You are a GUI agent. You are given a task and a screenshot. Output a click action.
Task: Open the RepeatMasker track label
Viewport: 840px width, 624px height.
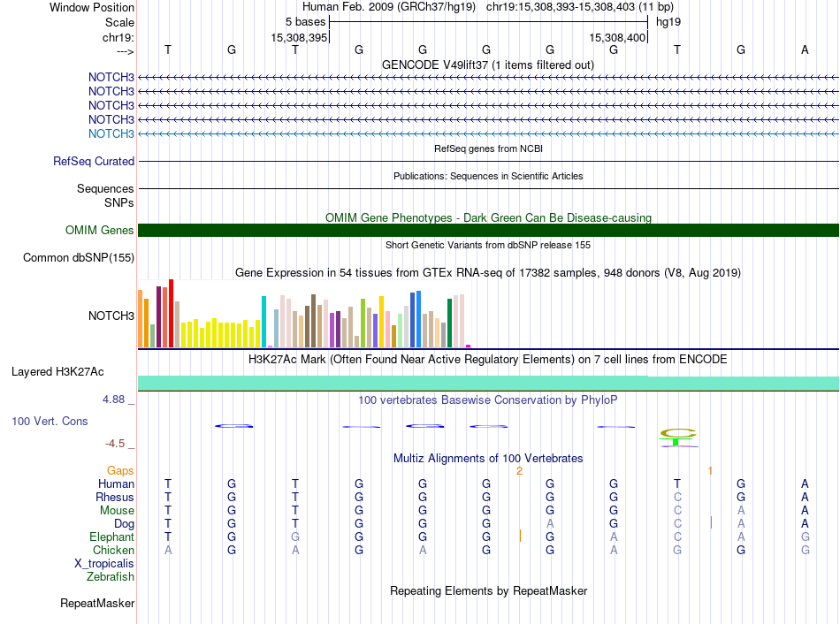(x=97, y=604)
